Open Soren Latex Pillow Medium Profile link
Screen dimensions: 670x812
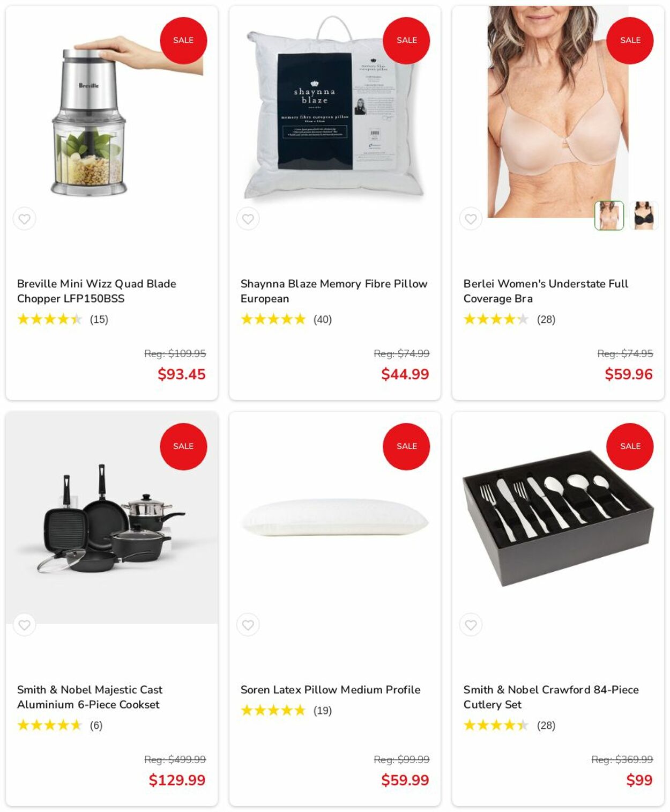click(x=330, y=690)
